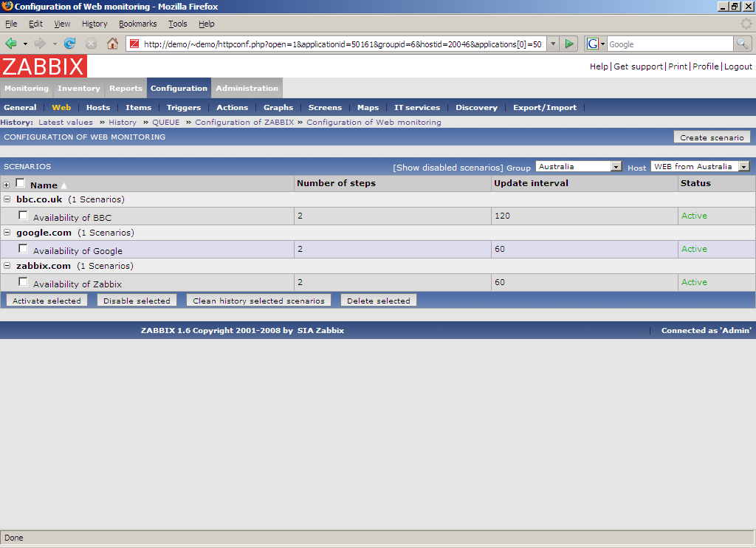The width and height of the screenshot is (756, 548).
Task: Click the Firefox back arrow button
Action: coord(10,44)
